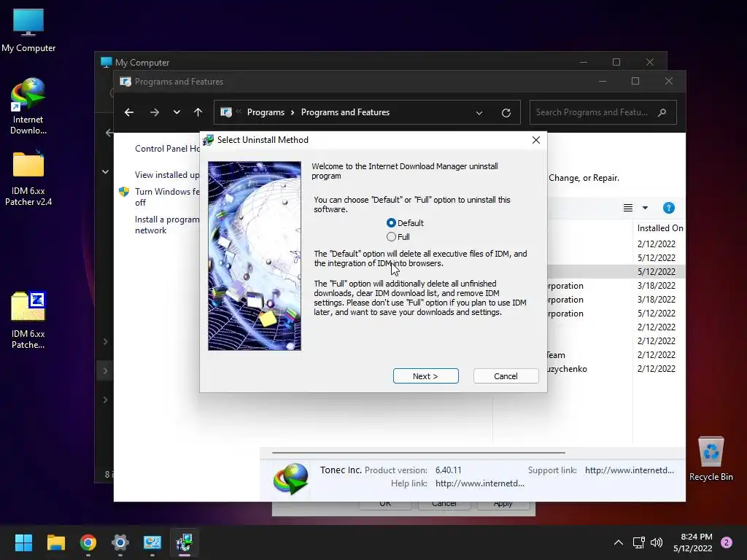Select the highlighted 5/12/2022 program row

tap(616, 271)
